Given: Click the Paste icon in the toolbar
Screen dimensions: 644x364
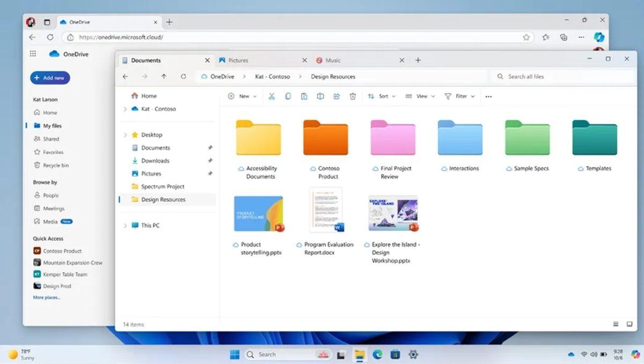Looking at the screenshot, I should coord(304,96).
